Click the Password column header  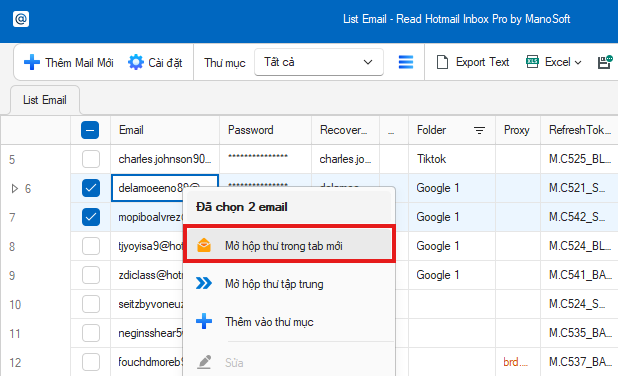(x=265, y=130)
